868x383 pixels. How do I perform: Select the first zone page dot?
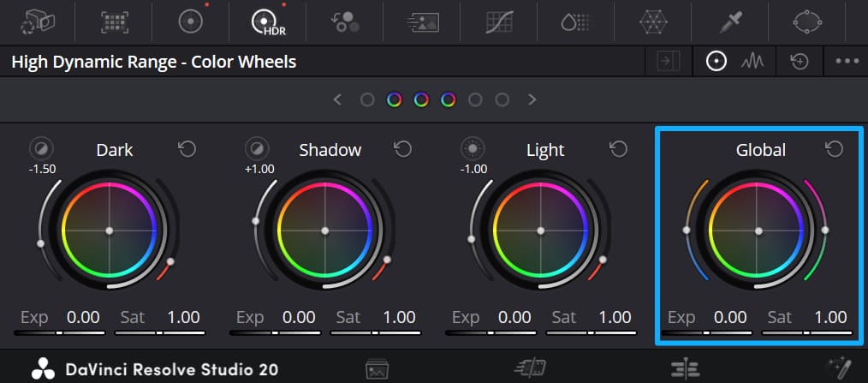pos(367,99)
